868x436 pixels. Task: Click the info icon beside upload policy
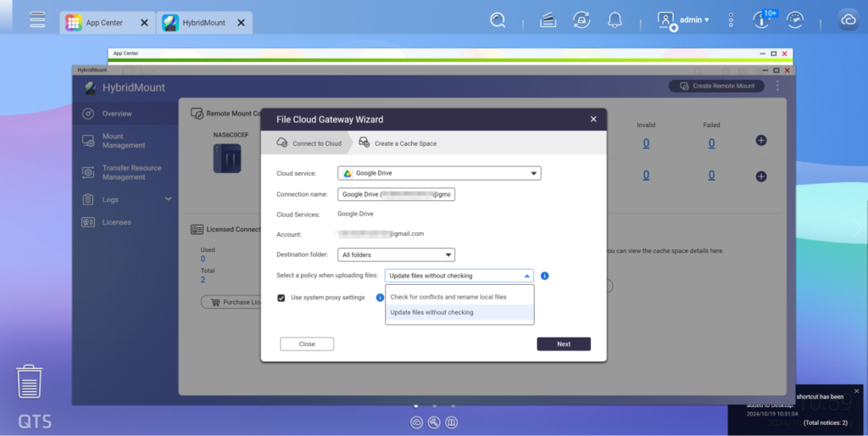544,276
